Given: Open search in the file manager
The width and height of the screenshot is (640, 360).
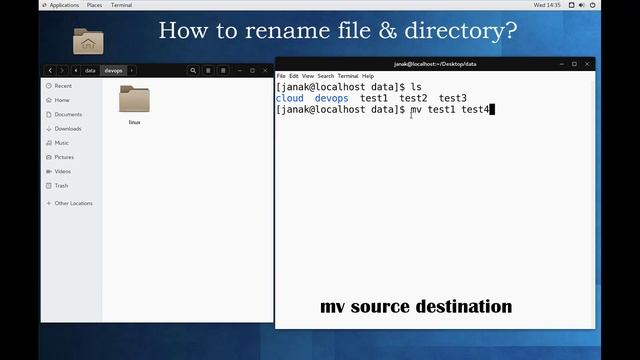Looking at the screenshot, I should (x=193, y=71).
